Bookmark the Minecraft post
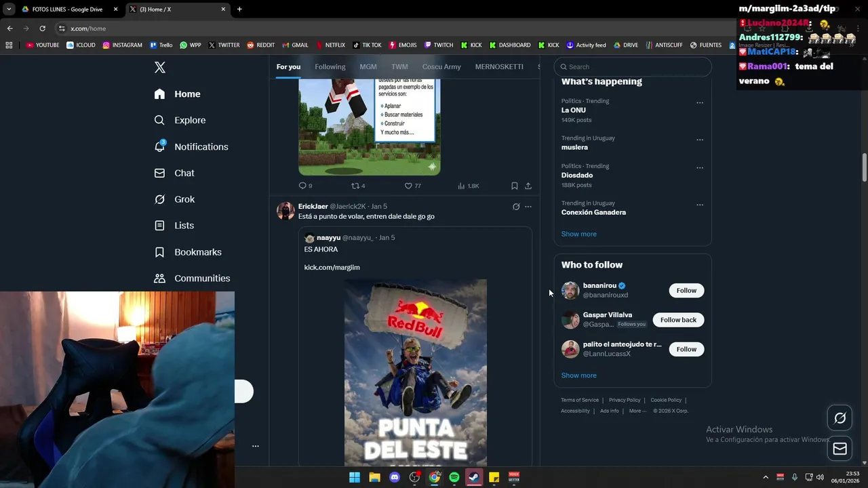The image size is (868, 488). click(x=515, y=186)
